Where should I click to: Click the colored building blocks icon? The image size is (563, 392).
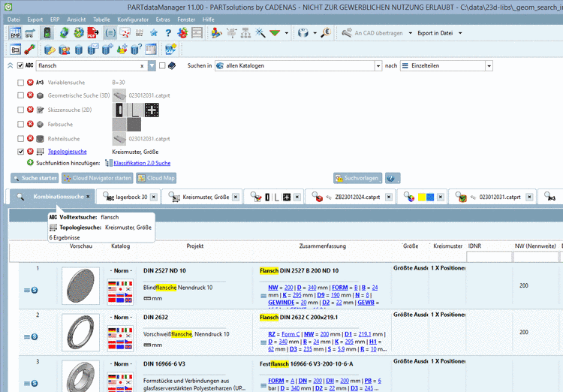click(x=216, y=33)
